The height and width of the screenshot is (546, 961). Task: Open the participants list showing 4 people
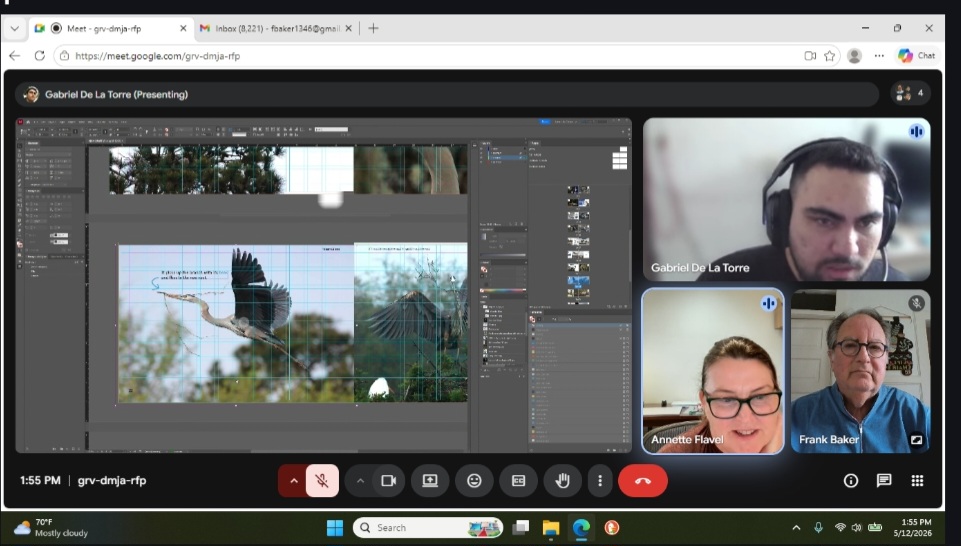(x=910, y=93)
